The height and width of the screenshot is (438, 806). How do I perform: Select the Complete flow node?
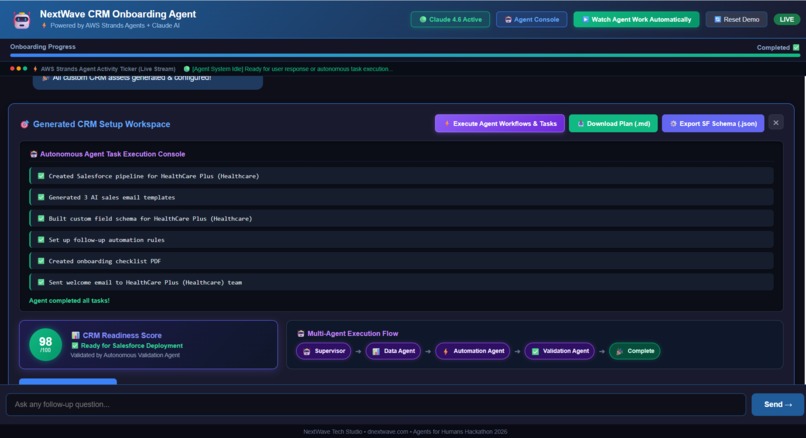point(635,351)
